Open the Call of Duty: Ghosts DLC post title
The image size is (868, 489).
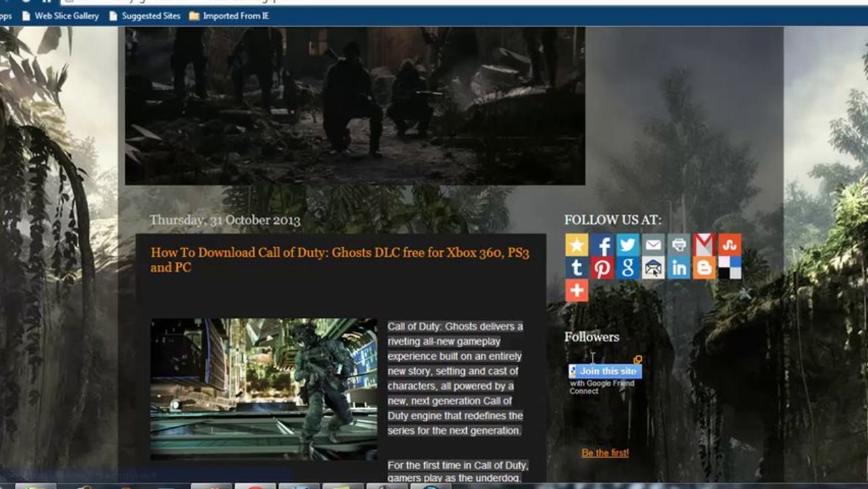[x=340, y=260]
